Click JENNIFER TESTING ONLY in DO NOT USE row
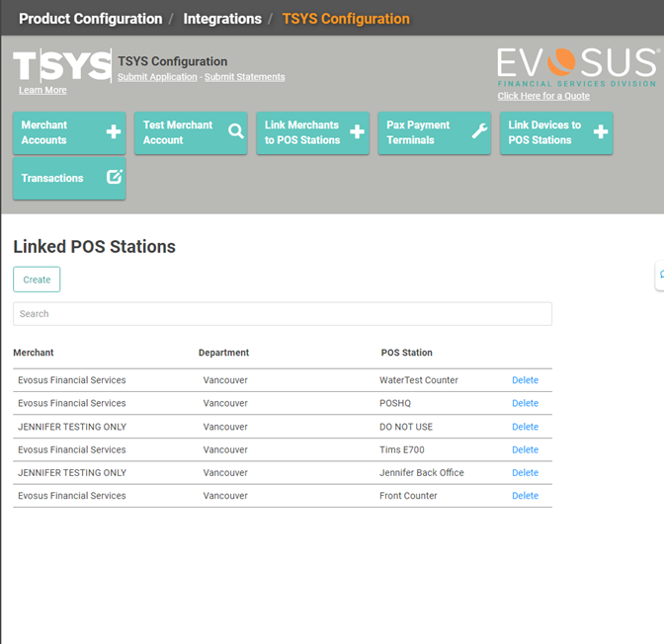This screenshot has width=664, height=644. click(x=72, y=427)
